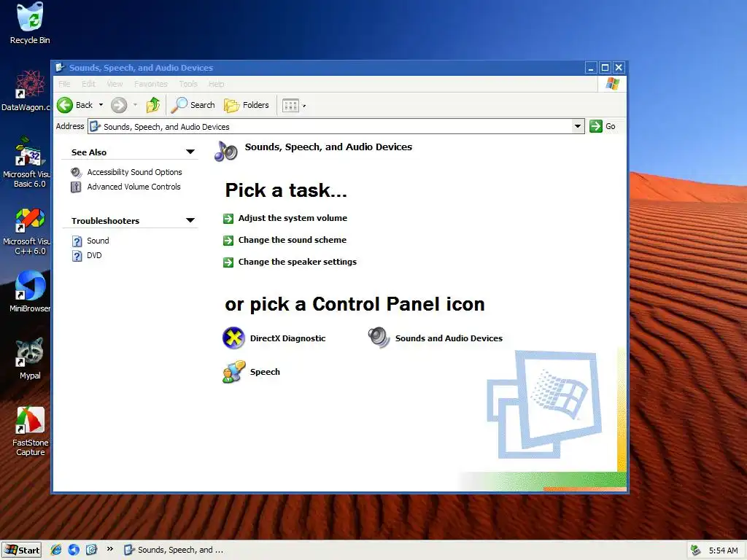Go back with the green Back arrow
Screen dimensions: 747x560
pyautogui.click(x=65, y=105)
